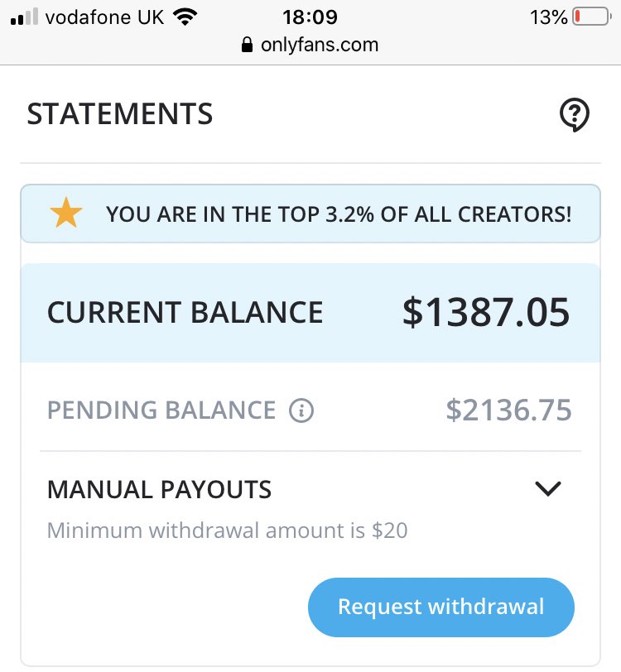
Task: Tap the gold star icon
Action: [66, 214]
